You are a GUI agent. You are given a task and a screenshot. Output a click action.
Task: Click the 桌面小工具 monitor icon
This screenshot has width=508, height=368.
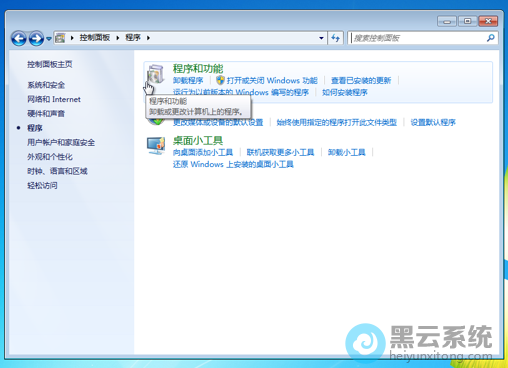click(156, 146)
